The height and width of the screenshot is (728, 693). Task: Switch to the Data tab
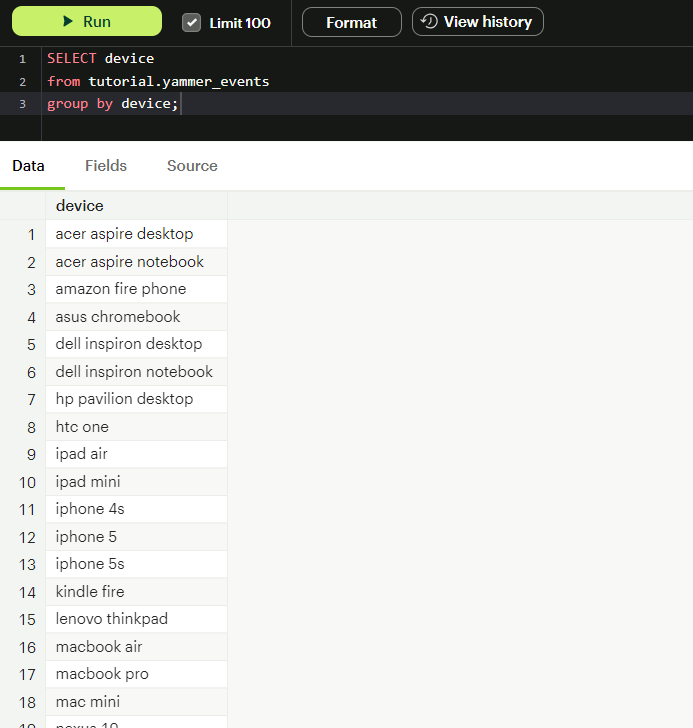[x=28, y=166]
